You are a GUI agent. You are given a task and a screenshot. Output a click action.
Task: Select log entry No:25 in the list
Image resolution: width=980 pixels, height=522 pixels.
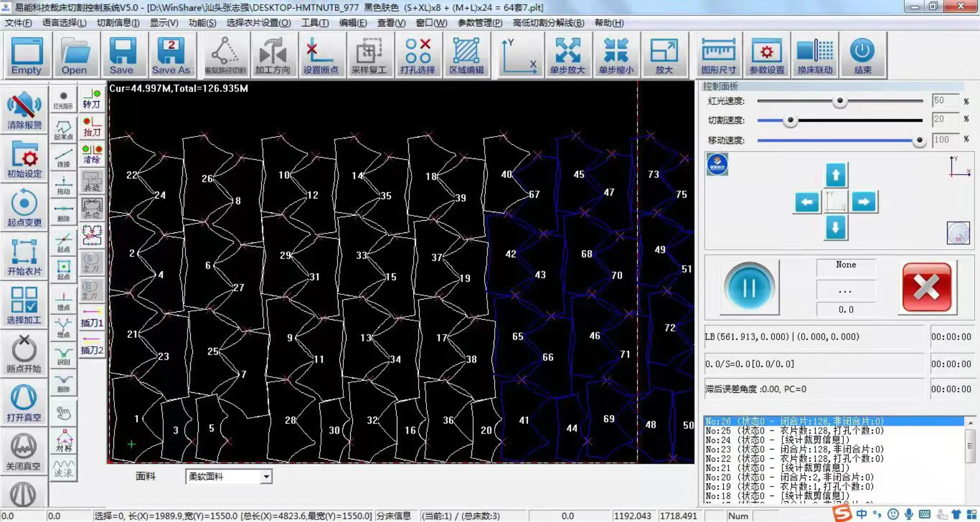794,431
